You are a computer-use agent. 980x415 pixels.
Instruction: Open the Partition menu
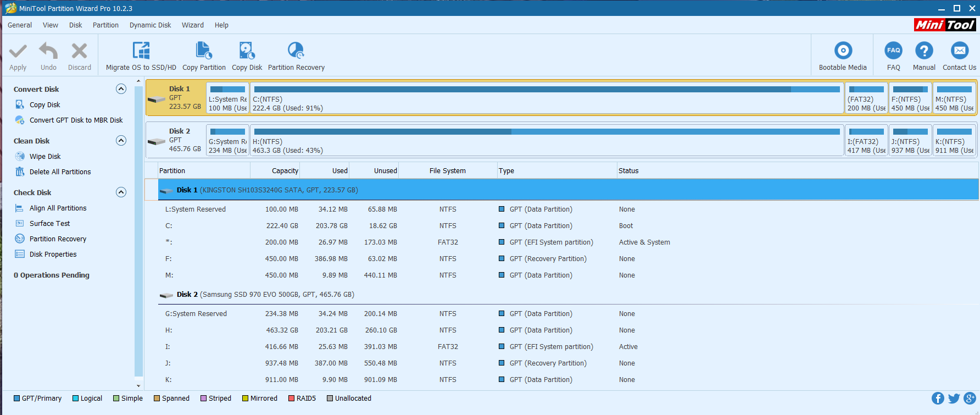(x=105, y=25)
